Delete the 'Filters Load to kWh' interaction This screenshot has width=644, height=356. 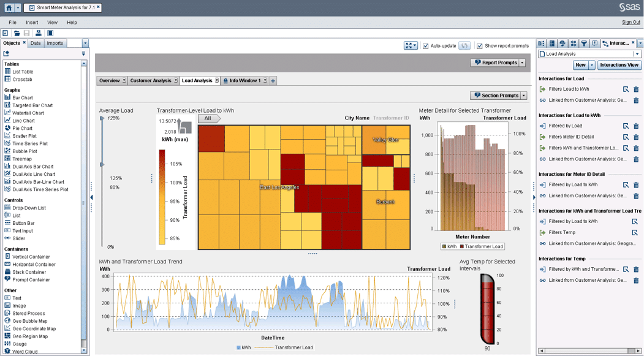[636, 89]
